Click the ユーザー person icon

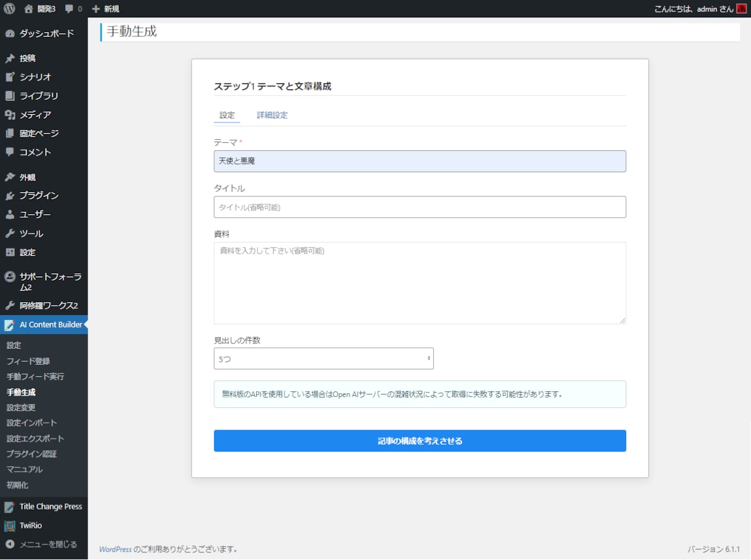click(9, 215)
